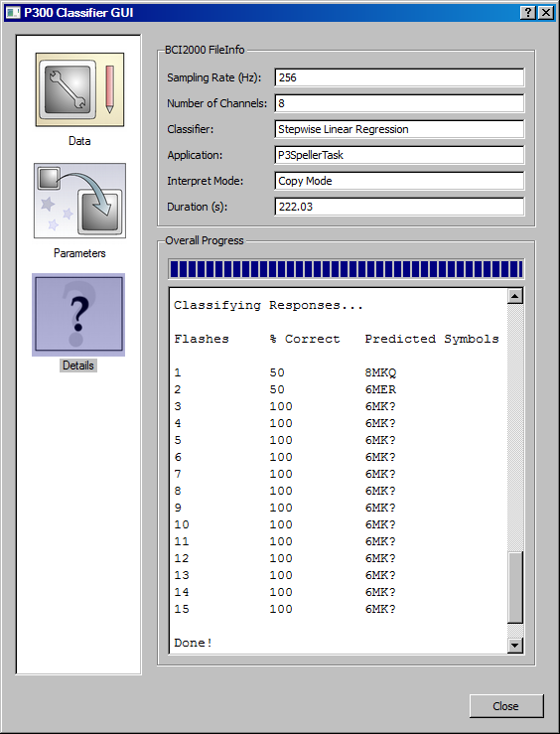Viewport: 560px width, 734px height.
Task: Click the Sampling Rate field showing 256
Action: tap(399, 77)
